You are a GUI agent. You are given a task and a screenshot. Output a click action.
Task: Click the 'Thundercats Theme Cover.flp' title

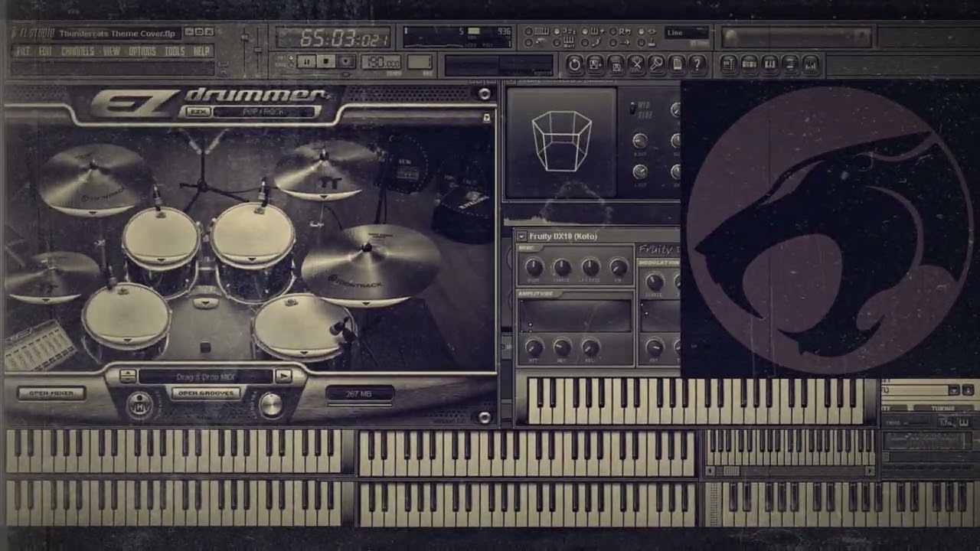click(117, 33)
